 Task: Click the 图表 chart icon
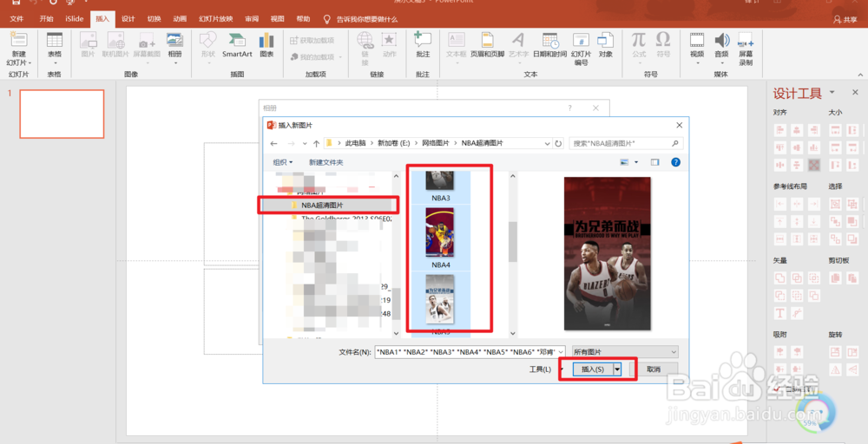(x=266, y=45)
